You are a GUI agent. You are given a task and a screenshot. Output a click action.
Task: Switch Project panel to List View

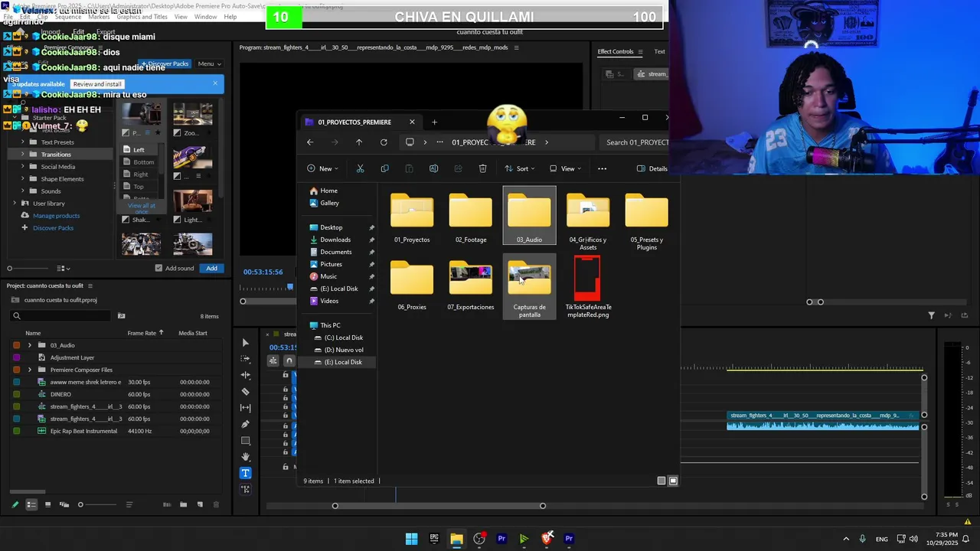pos(31,504)
